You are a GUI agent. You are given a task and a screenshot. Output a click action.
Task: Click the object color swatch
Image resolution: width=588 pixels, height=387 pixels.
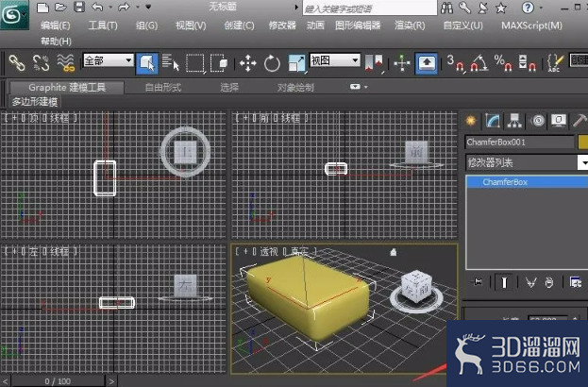click(x=583, y=143)
